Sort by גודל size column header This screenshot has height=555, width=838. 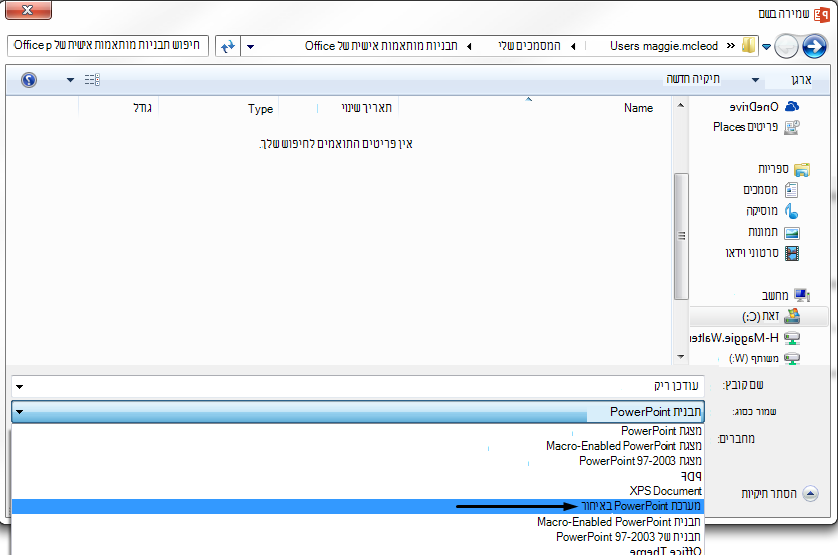[x=142, y=108]
